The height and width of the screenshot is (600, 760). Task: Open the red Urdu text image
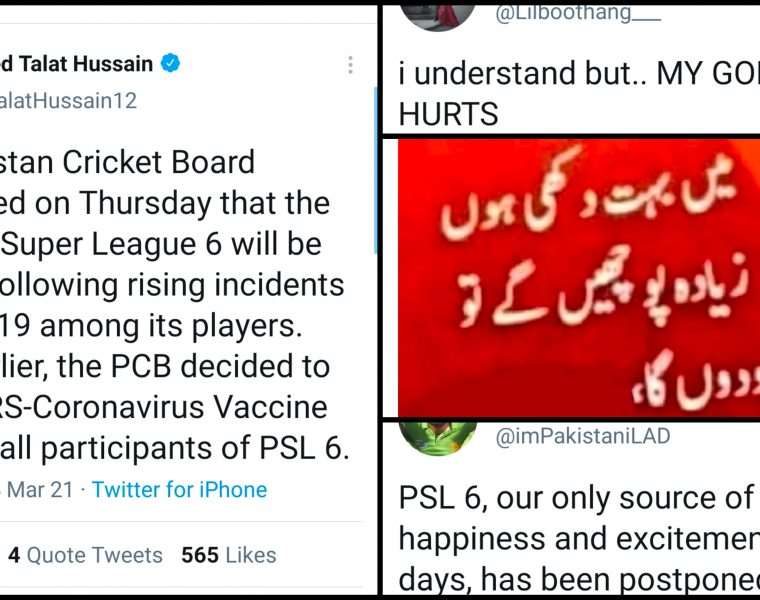579,278
